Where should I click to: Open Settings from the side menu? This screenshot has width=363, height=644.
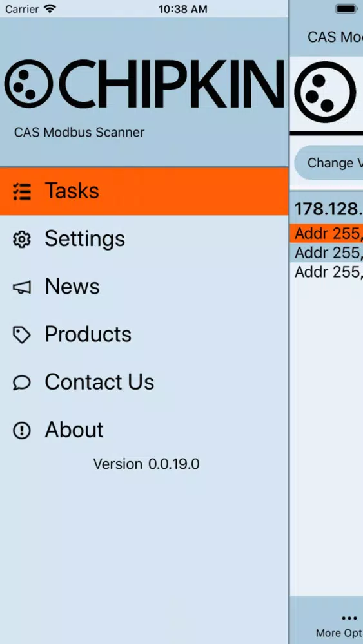pos(144,239)
